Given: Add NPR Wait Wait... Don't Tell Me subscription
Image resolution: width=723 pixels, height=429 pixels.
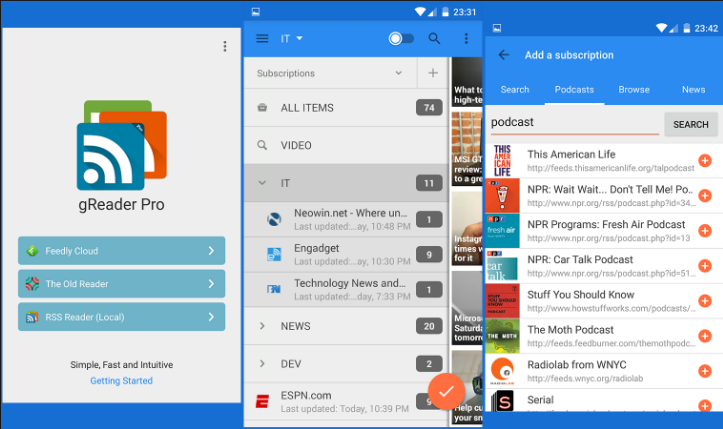Looking at the screenshot, I should click(705, 196).
